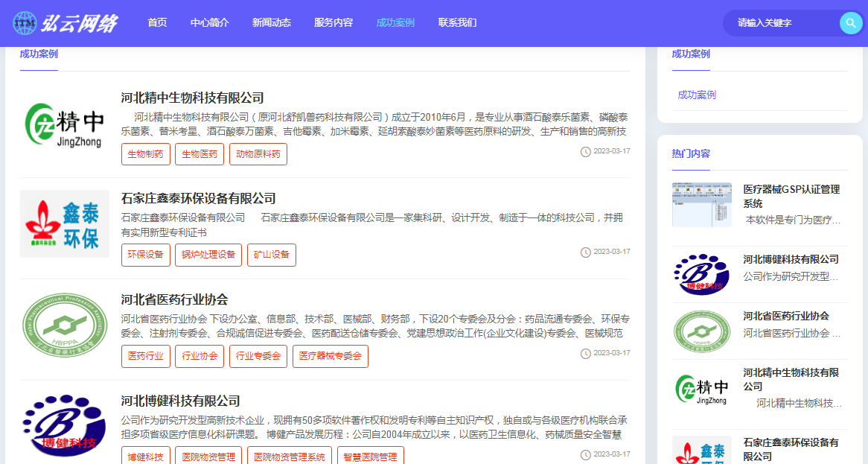The image size is (868, 464).
Task: Click the clock icon beside 生物制药 row date
Action: tap(585, 152)
